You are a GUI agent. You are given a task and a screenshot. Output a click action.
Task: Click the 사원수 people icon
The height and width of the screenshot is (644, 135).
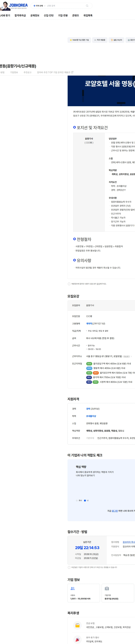pos(73,589)
